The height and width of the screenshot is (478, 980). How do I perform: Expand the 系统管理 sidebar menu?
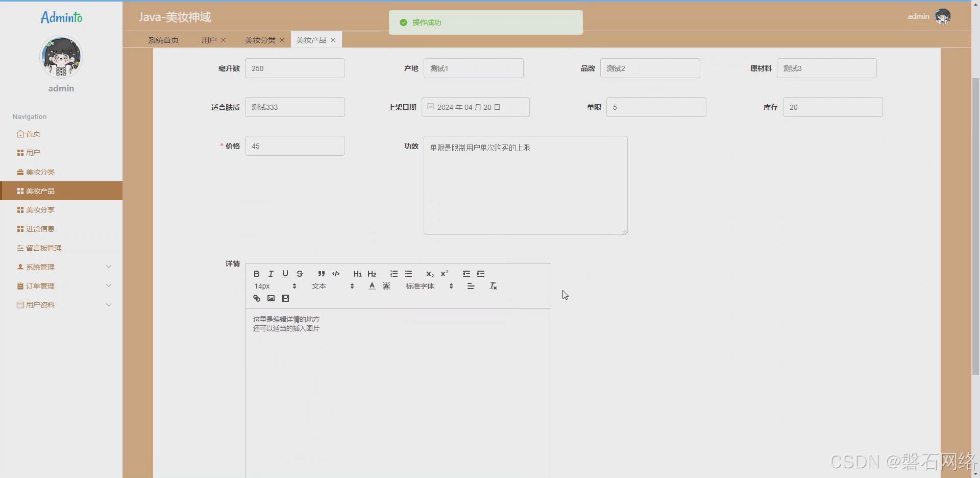coord(41,267)
